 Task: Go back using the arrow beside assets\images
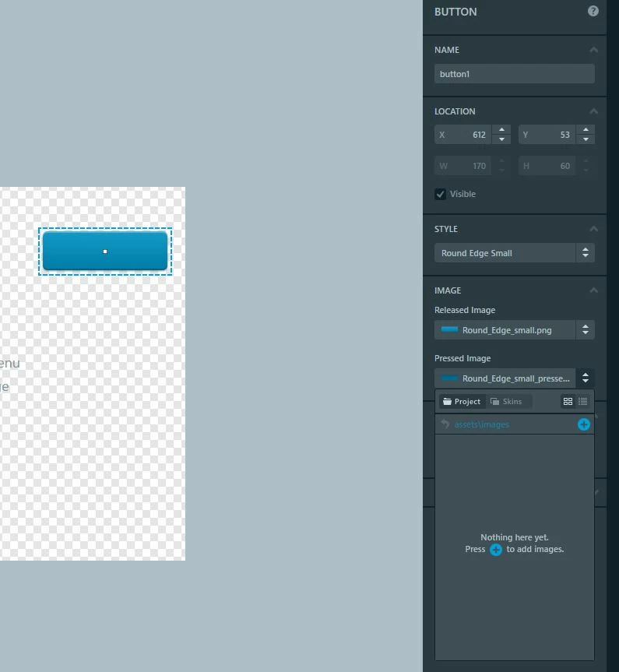(445, 424)
